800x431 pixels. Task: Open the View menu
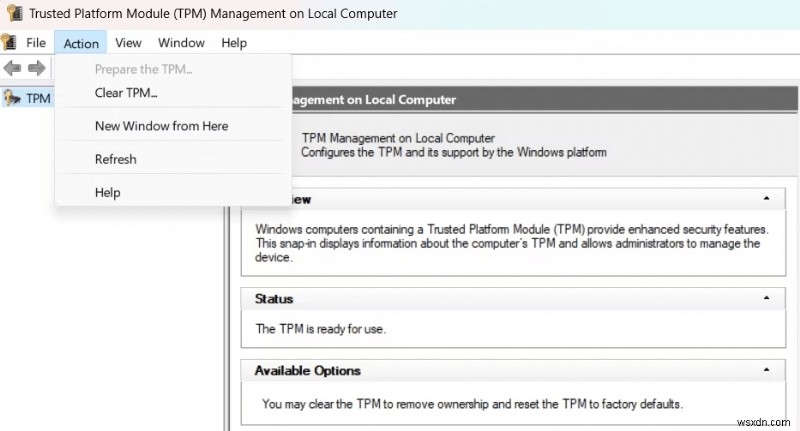pos(128,43)
